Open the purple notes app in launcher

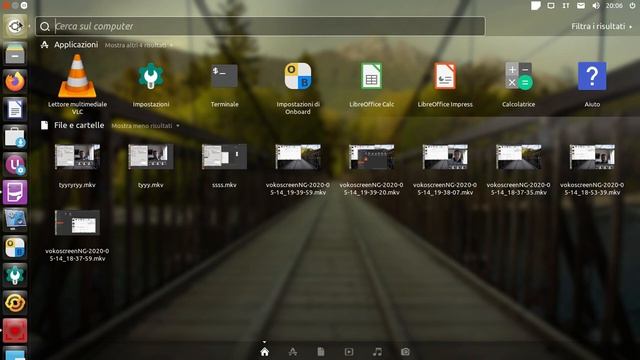pos(15,192)
